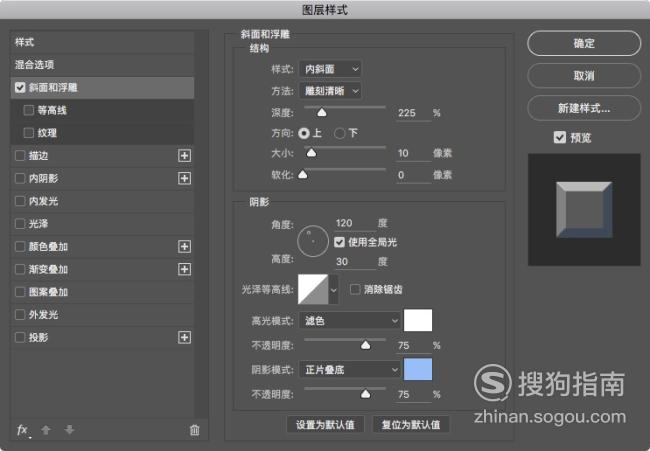Click the plus icon next to 内阴影
The height and width of the screenshot is (451, 650).
(184, 178)
